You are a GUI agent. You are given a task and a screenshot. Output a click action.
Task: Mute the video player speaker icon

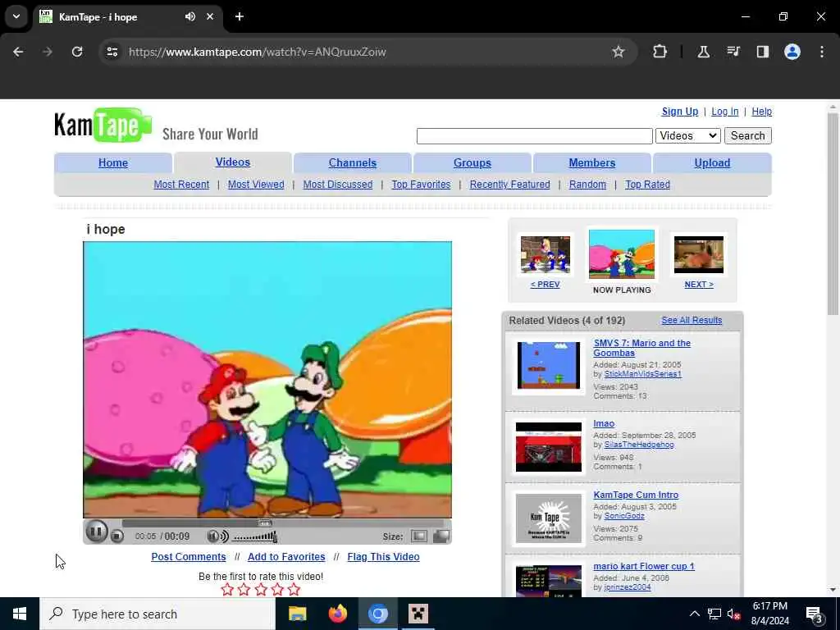point(217,536)
